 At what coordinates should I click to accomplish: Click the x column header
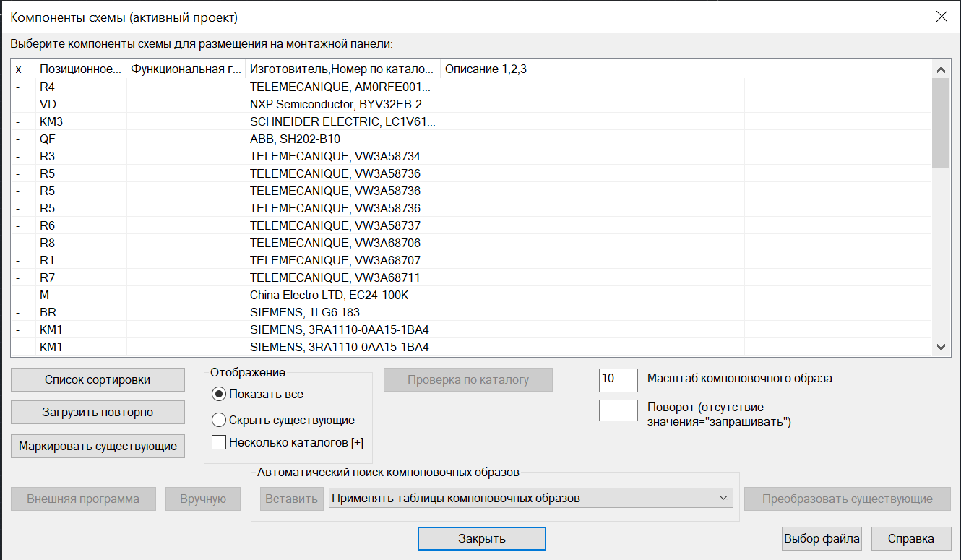[x=23, y=69]
